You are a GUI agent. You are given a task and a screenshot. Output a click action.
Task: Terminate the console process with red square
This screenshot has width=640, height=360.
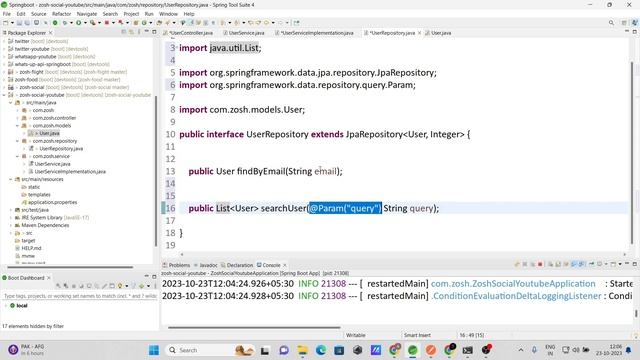click(x=540, y=264)
